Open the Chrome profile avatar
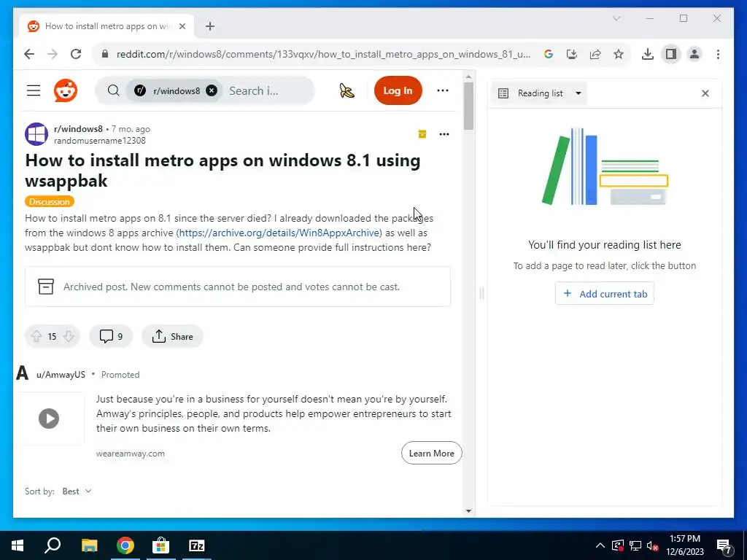 [694, 54]
